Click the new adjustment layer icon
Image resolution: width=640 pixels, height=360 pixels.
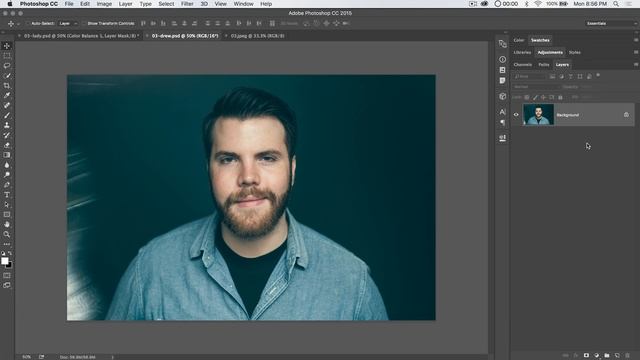[597, 356]
